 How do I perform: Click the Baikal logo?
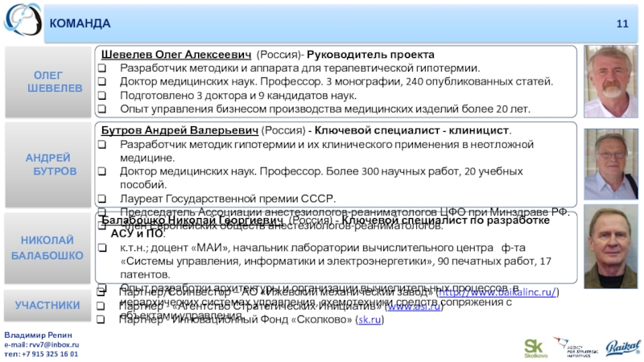[x=623, y=348]
